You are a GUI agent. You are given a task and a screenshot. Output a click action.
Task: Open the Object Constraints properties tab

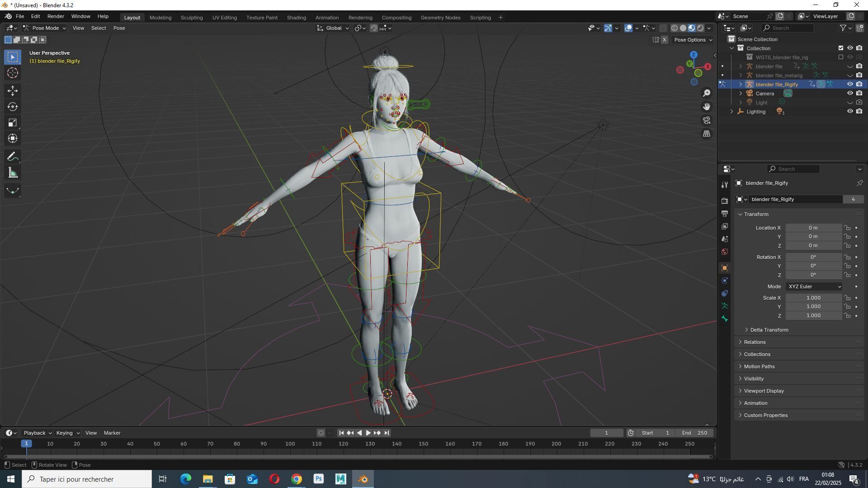[725, 293]
